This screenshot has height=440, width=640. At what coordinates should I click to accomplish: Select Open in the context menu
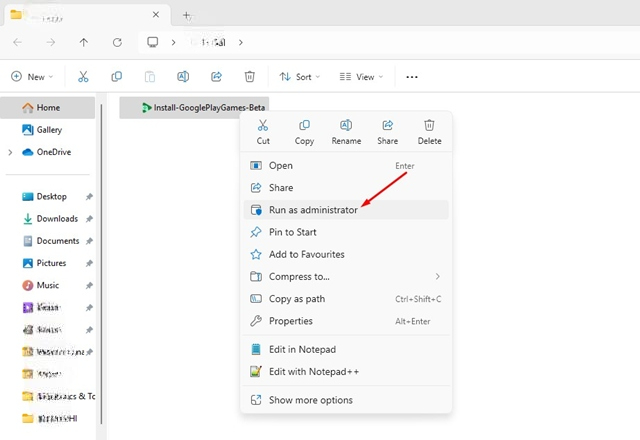click(x=346, y=165)
